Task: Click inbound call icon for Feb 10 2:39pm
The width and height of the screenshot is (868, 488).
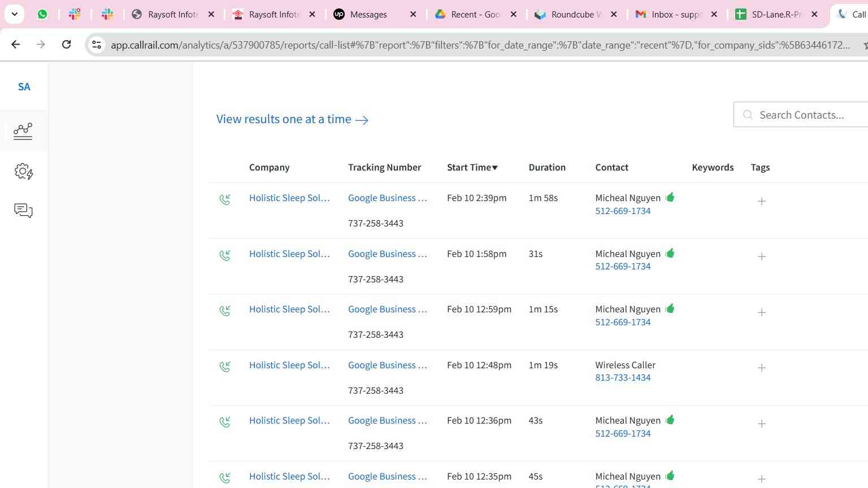Action: click(225, 199)
